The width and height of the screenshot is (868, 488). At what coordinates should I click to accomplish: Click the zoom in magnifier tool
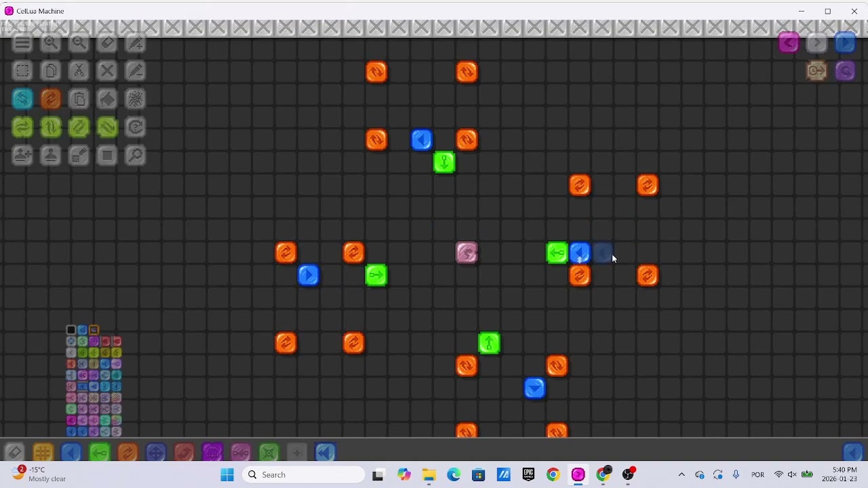click(x=51, y=43)
